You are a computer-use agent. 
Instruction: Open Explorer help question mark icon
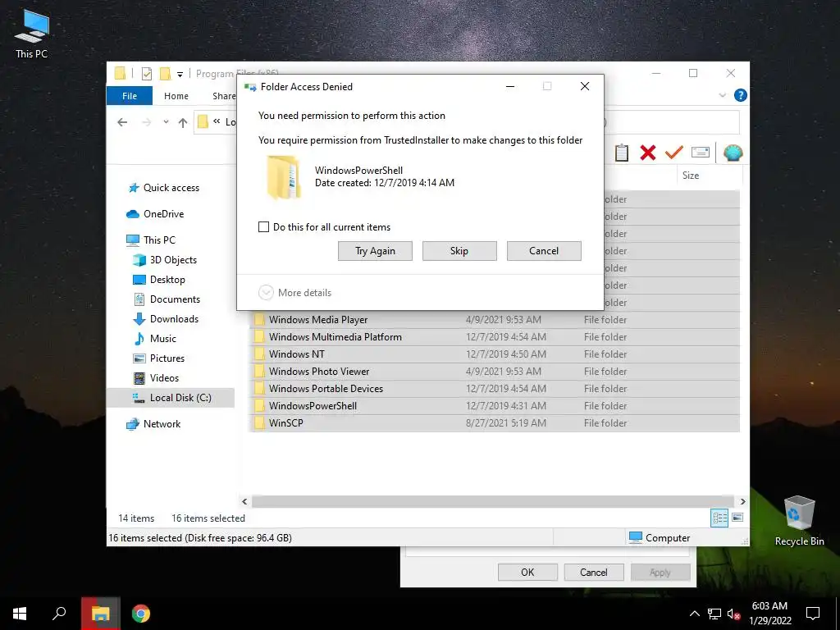click(x=741, y=95)
